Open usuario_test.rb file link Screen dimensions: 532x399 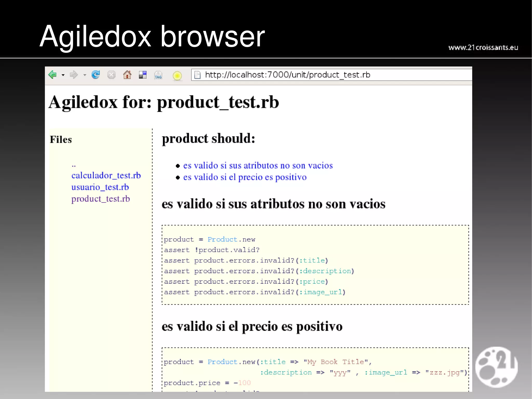(x=100, y=187)
